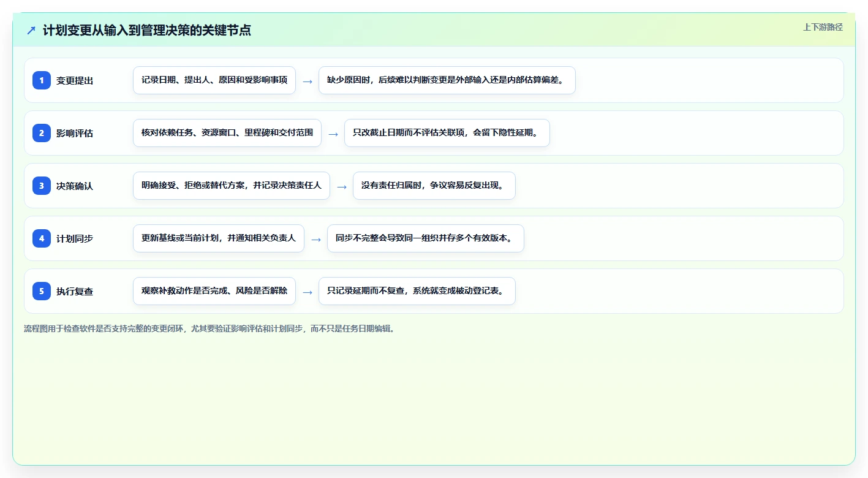The width and height of the screenshot is (868, 478).
Task: Click the 计划同步 step label
Action: (75, 238)
